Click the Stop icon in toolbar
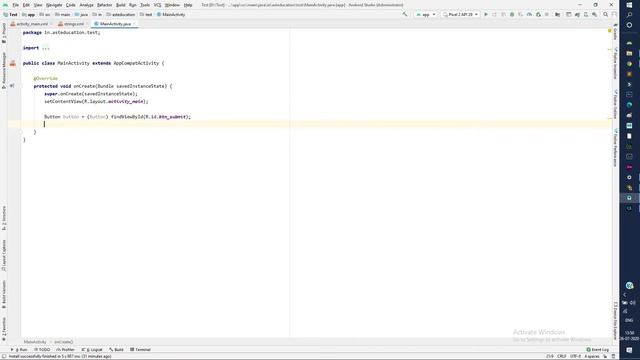 click(x=547, y=14)
